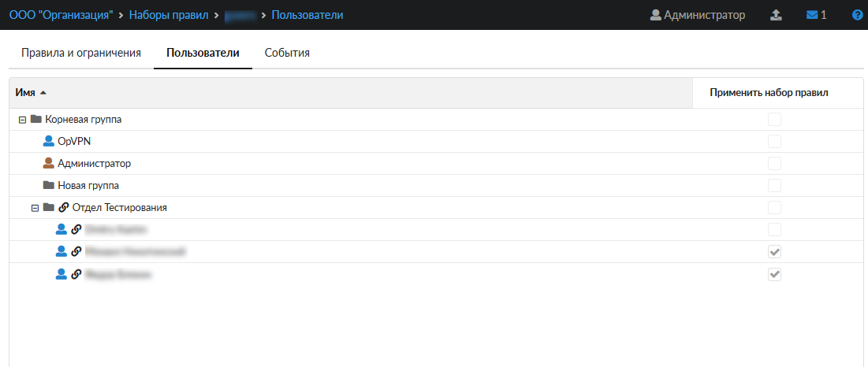Collapse the Корневая группа tree node
Viewport: 868px width, 367px height.
point(21,120)
